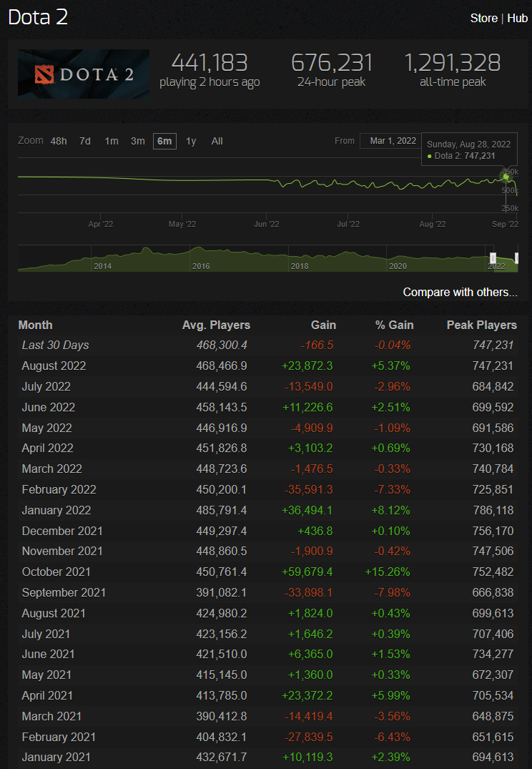The image size is (532, 769).
Task: Click the 752,482 peak players value
Action: pos(493,572)
